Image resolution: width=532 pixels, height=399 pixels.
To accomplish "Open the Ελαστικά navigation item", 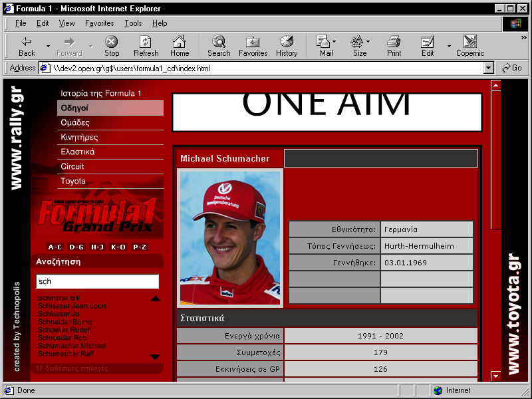I will pyautogui.click(x=110, y=152).
